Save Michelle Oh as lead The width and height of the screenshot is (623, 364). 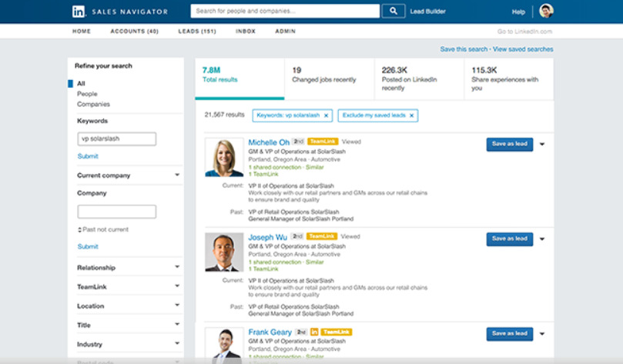(509, 144)
